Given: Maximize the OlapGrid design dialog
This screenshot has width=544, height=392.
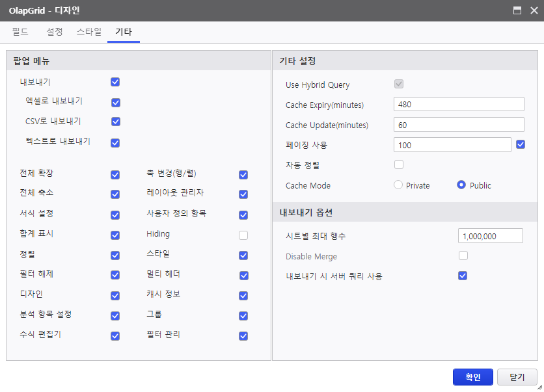Looking at the screenshot, I should pyautogui.click(x=517, y=10).
